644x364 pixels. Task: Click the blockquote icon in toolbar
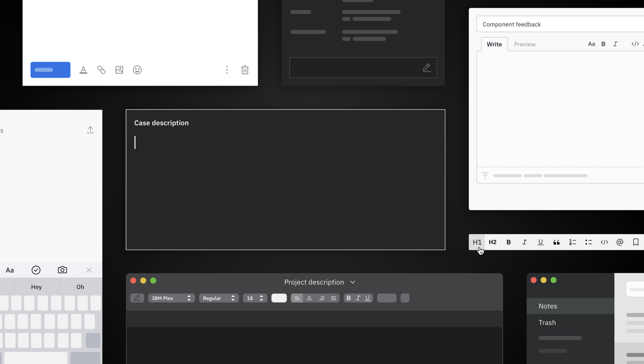(556, 242)
